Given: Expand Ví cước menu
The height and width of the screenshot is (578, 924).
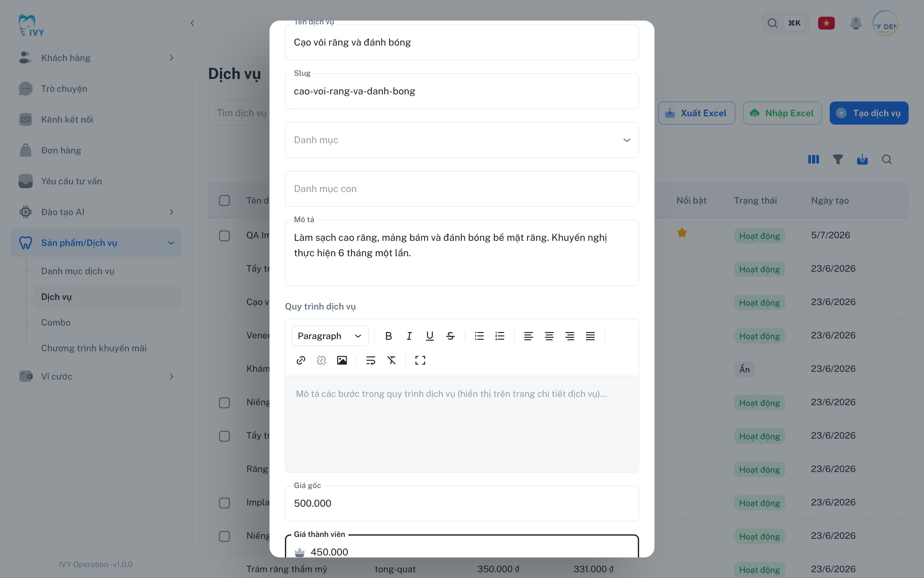Looking at the screenshot, I should click(x=96, y=376).
